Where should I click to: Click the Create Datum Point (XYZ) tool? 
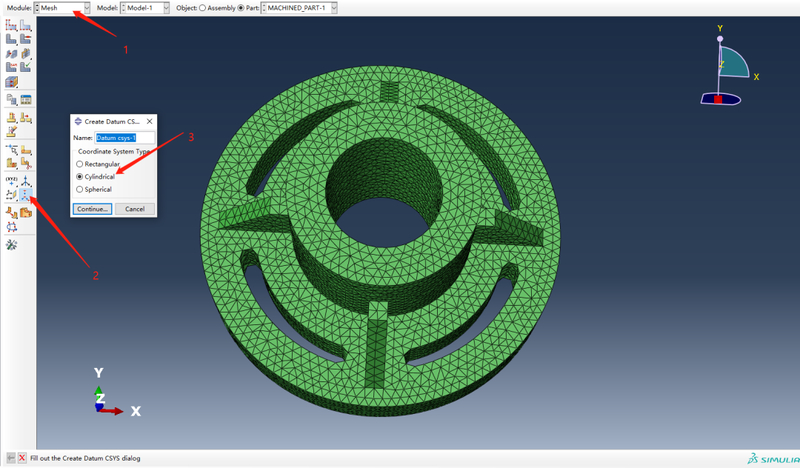11,181
